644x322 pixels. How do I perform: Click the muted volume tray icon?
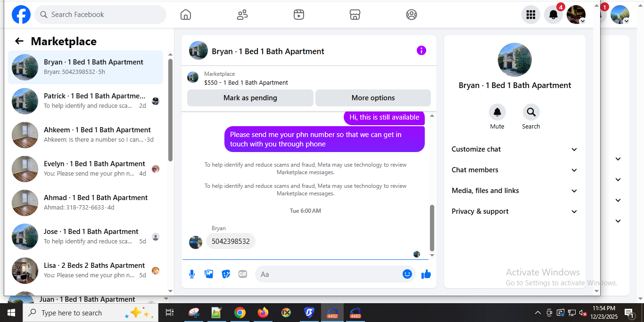[583, 313]
